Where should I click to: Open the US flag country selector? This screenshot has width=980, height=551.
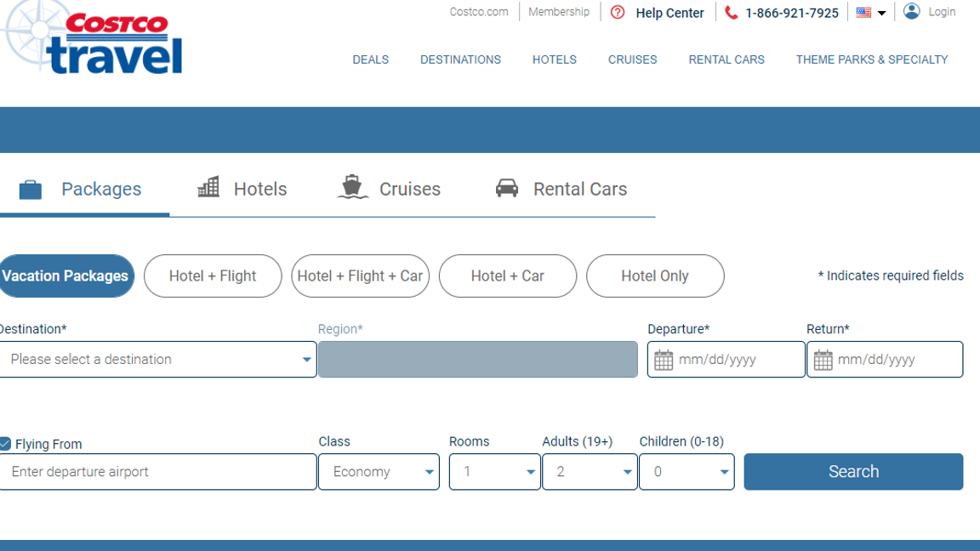[871, 13]
